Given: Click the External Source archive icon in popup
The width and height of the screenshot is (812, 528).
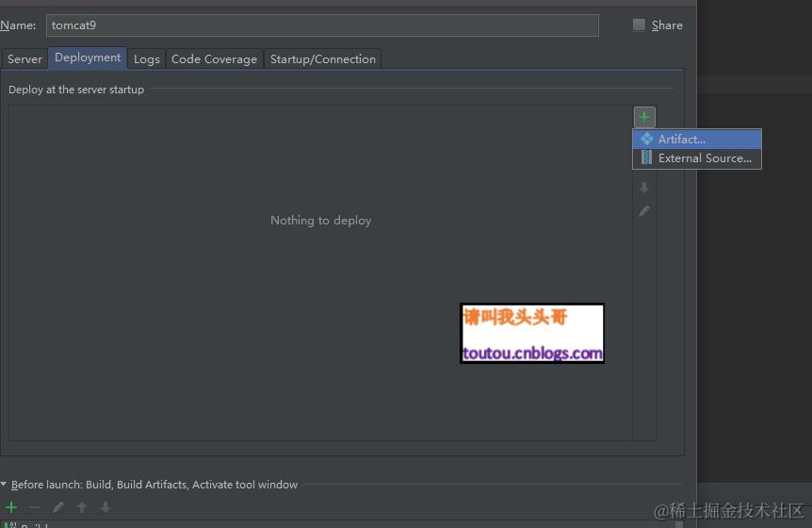Looking at the screenshot, I should pos(646,157).
